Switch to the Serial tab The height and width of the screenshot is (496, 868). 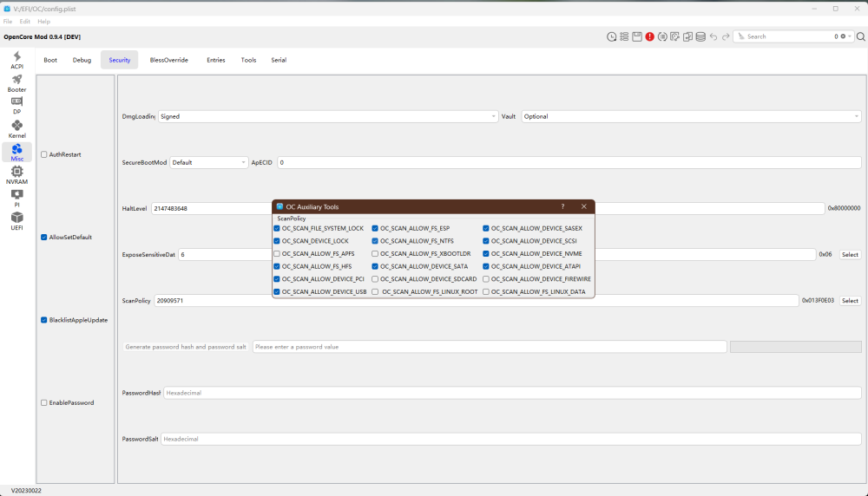point(279,60)
